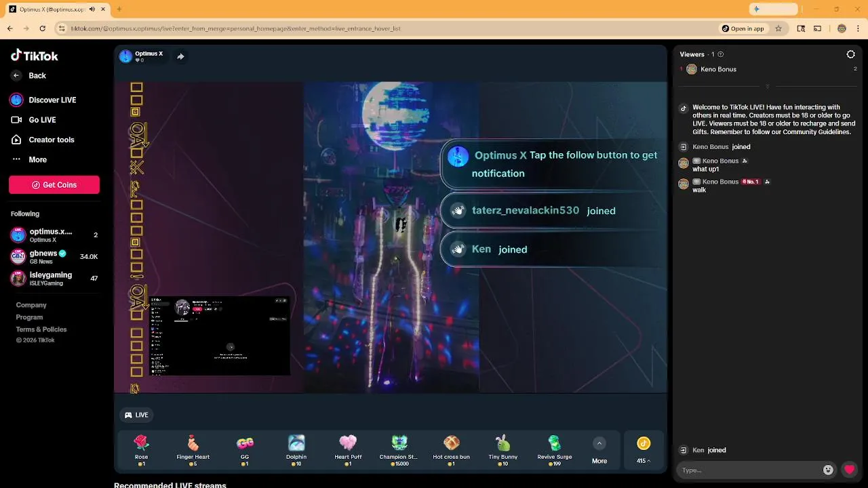Send the Champion St... gift

[399, 451]
